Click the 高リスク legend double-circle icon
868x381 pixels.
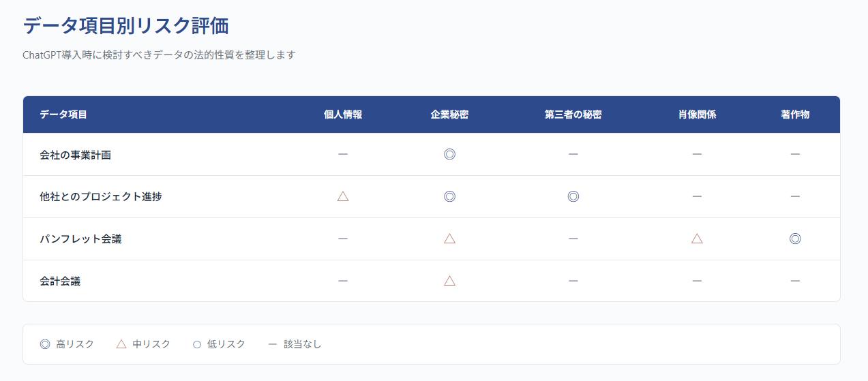[45, 344]
